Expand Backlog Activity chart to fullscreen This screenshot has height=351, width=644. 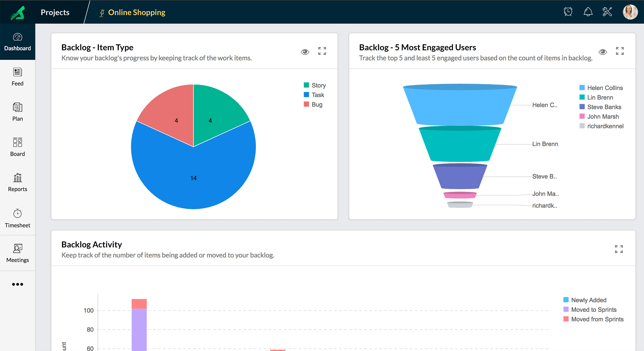619,249
